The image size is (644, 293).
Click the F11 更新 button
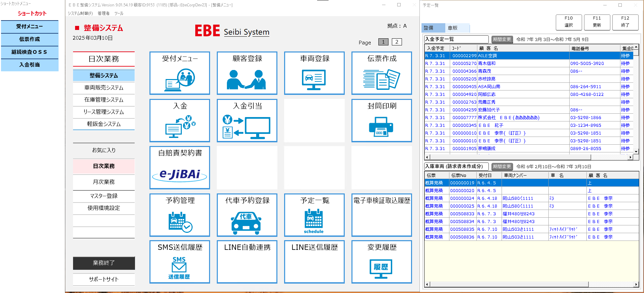pos(597,22)
